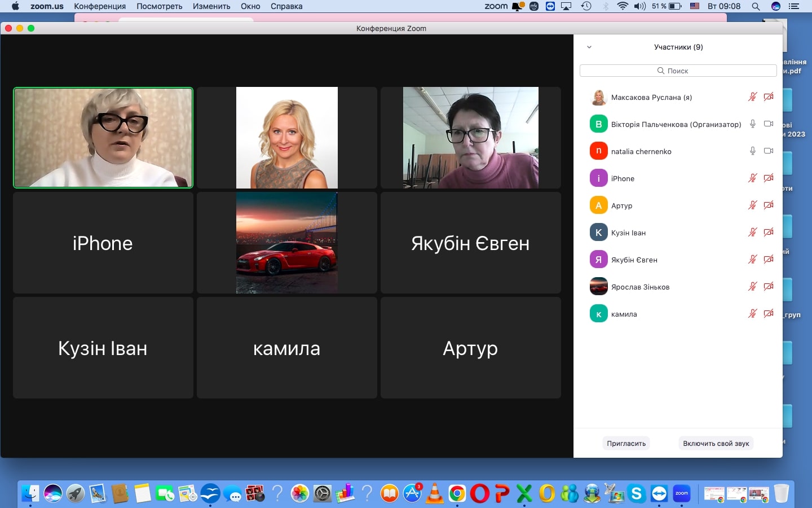Click the camera icon next to natalia chernenko

769,151
